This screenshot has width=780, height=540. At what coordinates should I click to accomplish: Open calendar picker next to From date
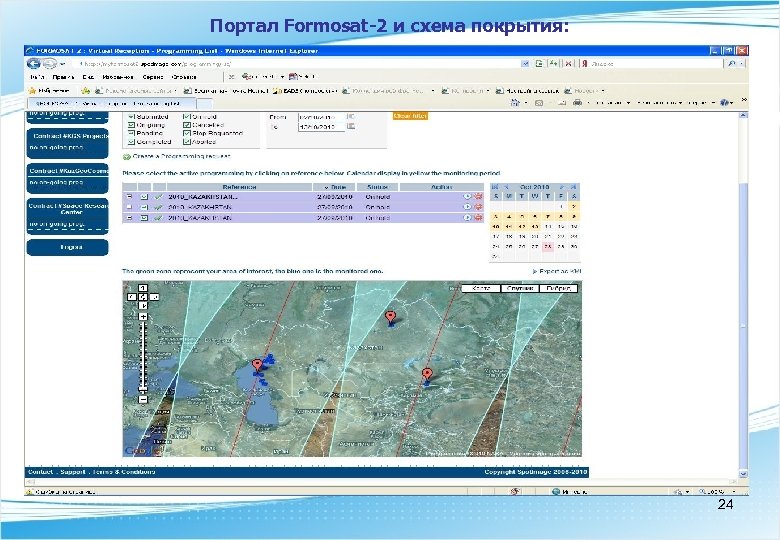(x=351, y=116)
